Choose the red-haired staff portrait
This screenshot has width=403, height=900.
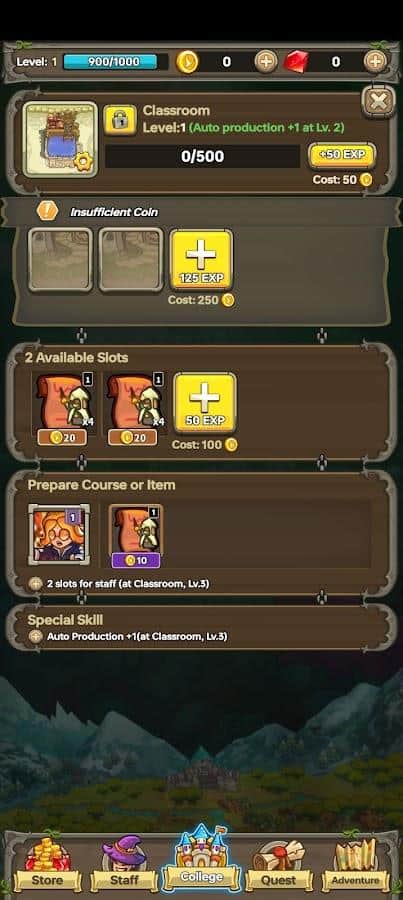(60, 533)
